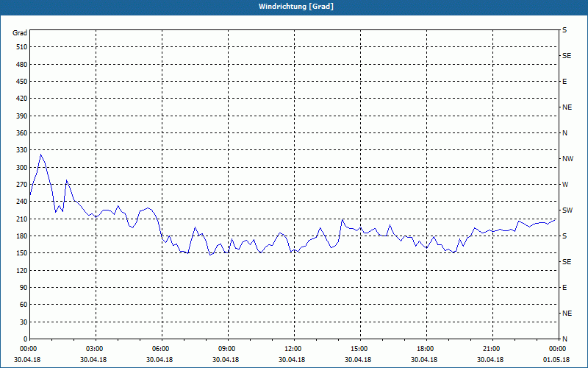Click the SW compass label
The height and width of the screenshot is (368, 588).
[567, 210]
